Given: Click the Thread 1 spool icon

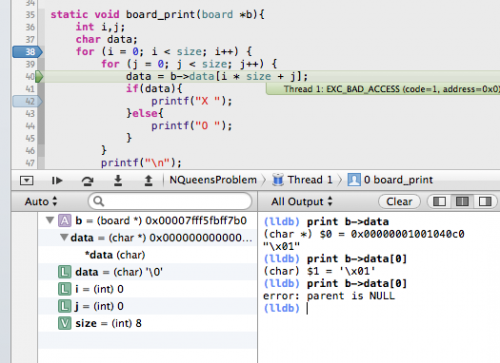Looking at the screenshot, I should point(278,180).
